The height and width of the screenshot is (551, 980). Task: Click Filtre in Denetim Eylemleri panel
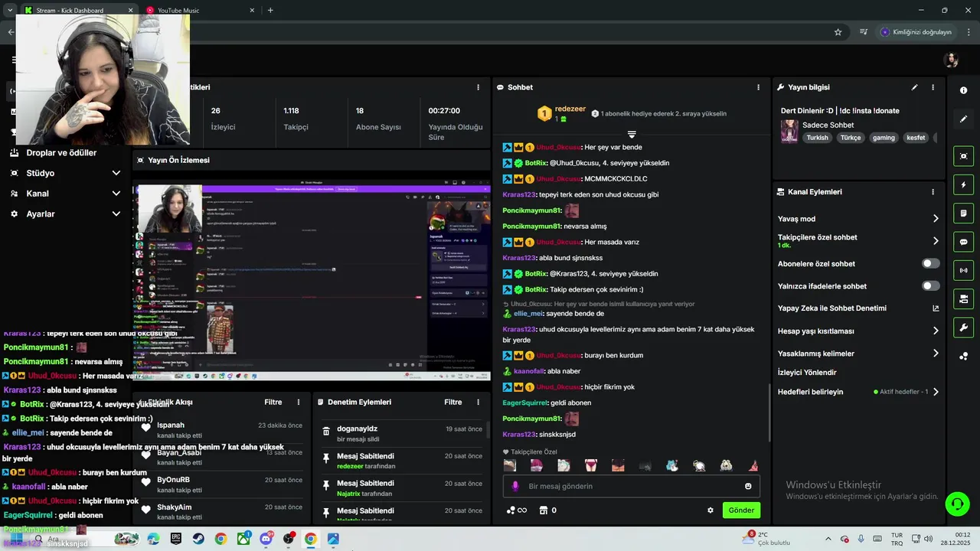click(x=453, y=402)
